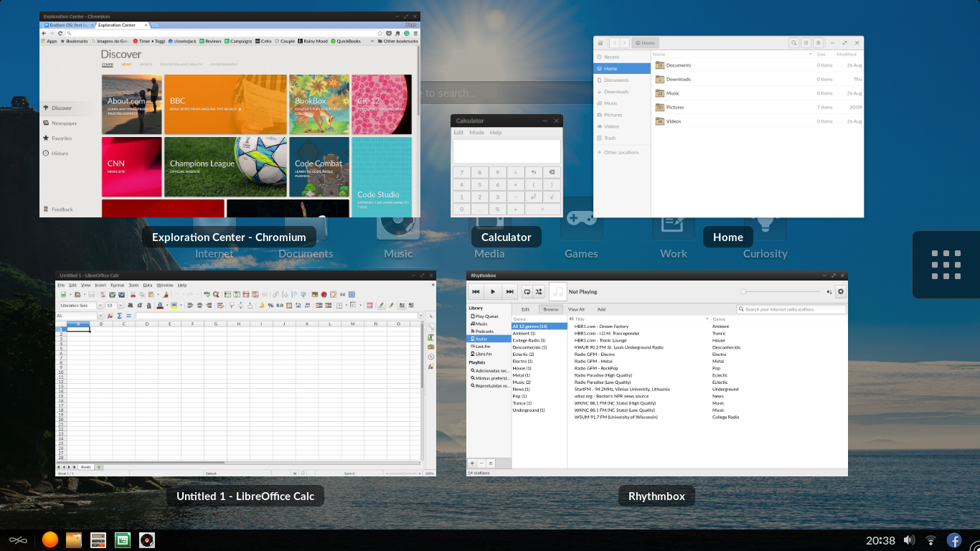Open the Data menu in LibreOffice Calc
Screen dimensions: 980x551
click(148, 286)
